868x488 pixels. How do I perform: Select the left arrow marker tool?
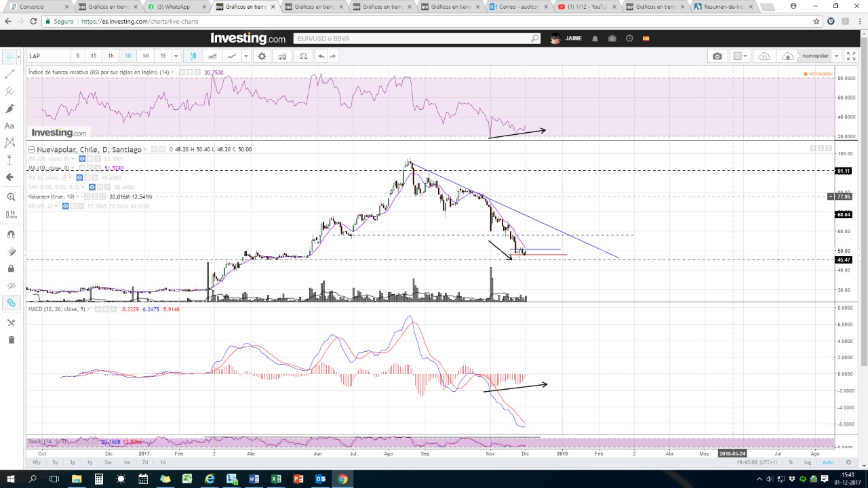tap(9, 177)
